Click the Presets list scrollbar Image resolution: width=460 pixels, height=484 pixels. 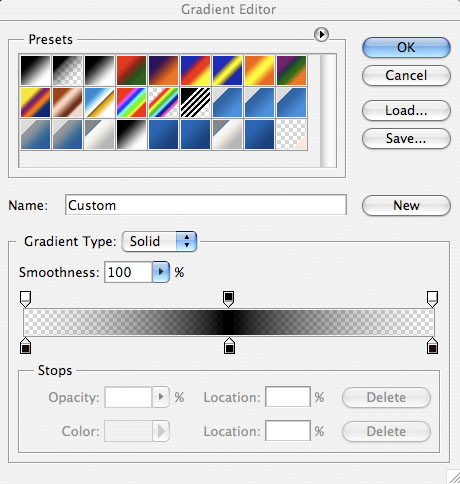point(328,110)
